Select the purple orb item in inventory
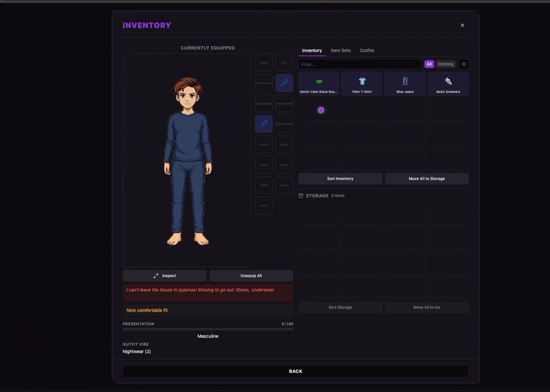Image resolution: width=550 pixels, height=392 pixels. [x=321, y=110]
